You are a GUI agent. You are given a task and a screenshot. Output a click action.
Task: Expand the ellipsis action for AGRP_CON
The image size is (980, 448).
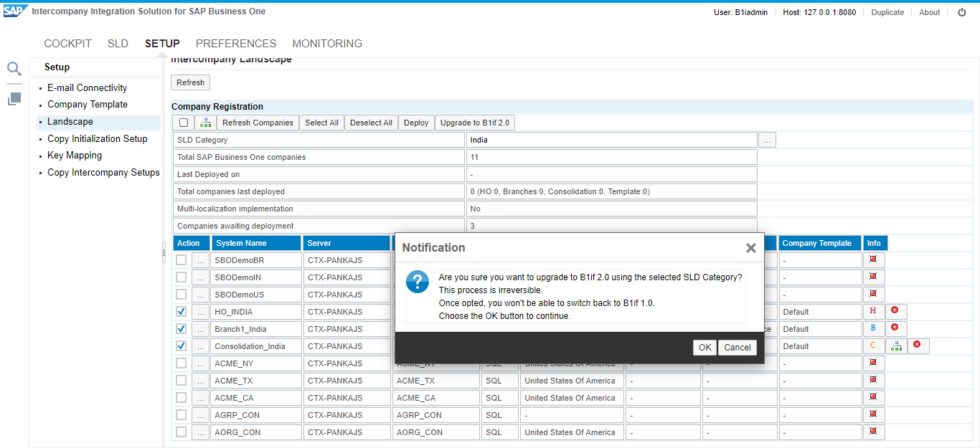pos(200,415)
